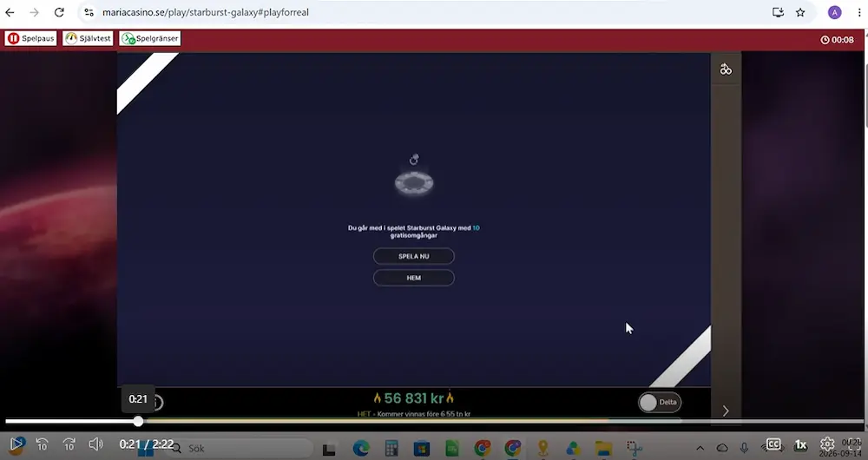
Task: Reload the Maria Casino page
Action: [x=59, y=12]
